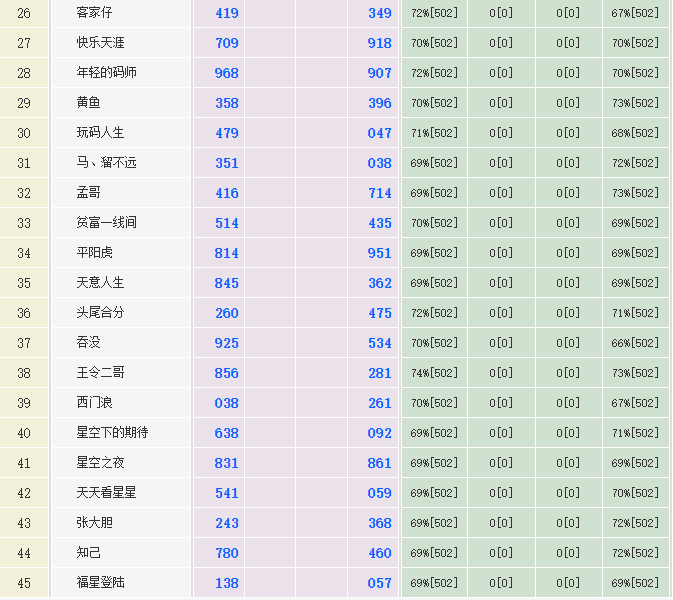Open the 天天看星星 entry
Image resolution: width=673 pixels, height=600 pixels.
coord(107,493)
